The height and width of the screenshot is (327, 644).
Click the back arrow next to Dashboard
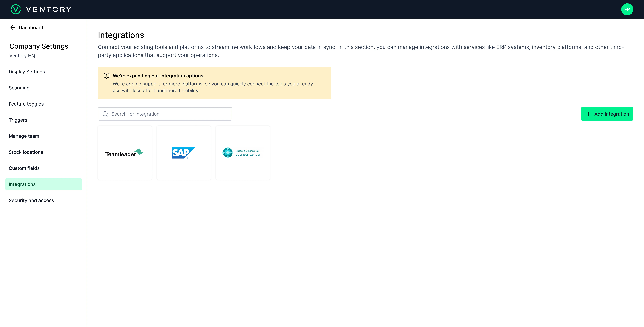[x=13, y=27]
